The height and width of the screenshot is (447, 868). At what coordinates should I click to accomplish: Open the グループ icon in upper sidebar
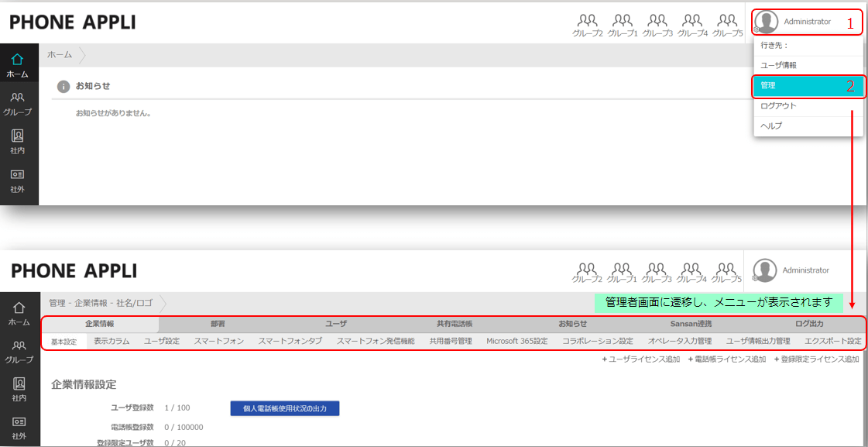point(18,103)
